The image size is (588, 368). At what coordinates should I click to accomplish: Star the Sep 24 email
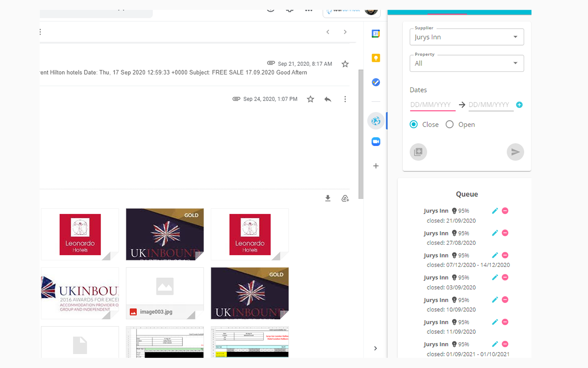click(310, 99)
